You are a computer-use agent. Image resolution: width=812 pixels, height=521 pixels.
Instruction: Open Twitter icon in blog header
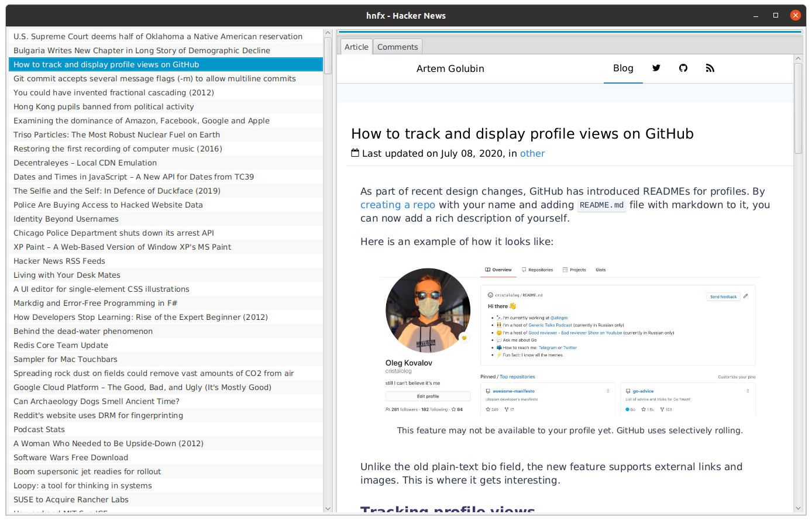[x=656, y=68]
